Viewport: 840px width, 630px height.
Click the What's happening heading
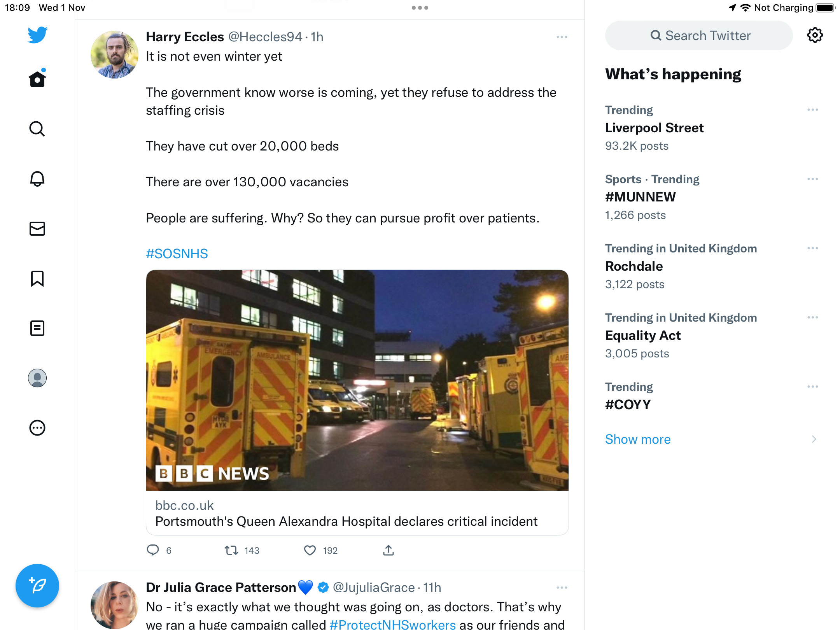(x=673, y=74)
